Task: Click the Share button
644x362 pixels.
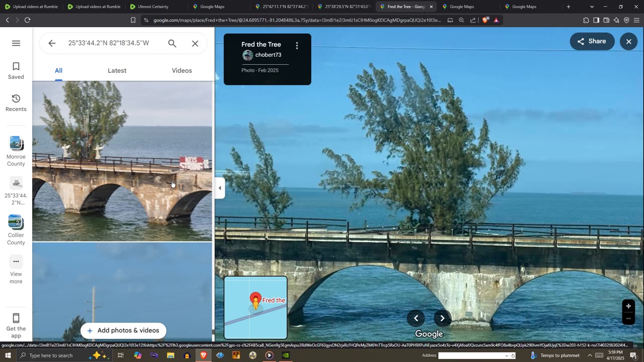Action: click(592, 41)
